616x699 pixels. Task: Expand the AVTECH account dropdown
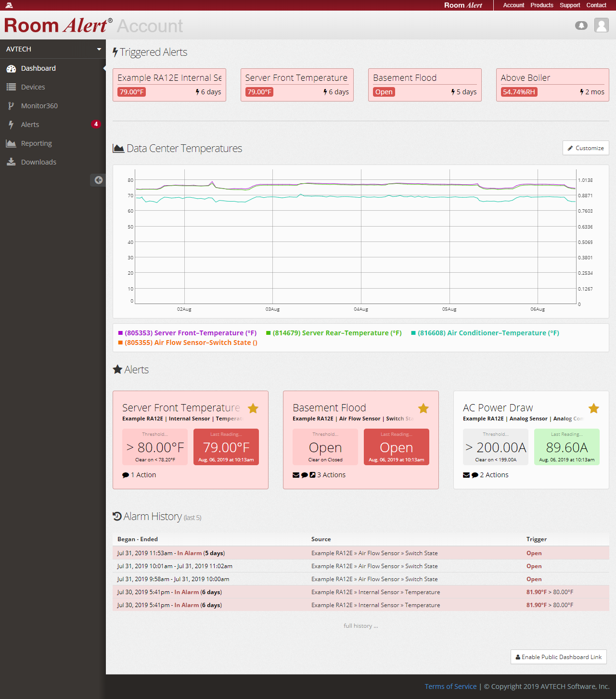(x=53, y=49)
